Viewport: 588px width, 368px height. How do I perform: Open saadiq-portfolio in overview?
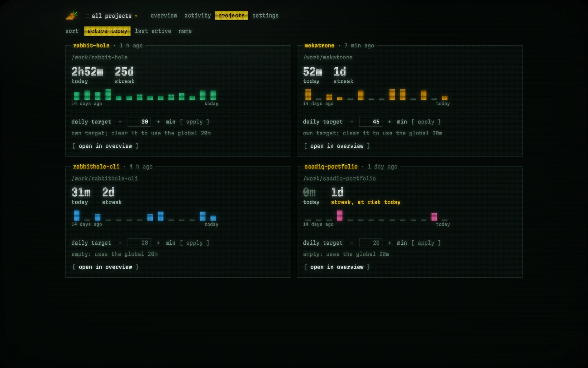pyautogui.click(x=337, y=267)
